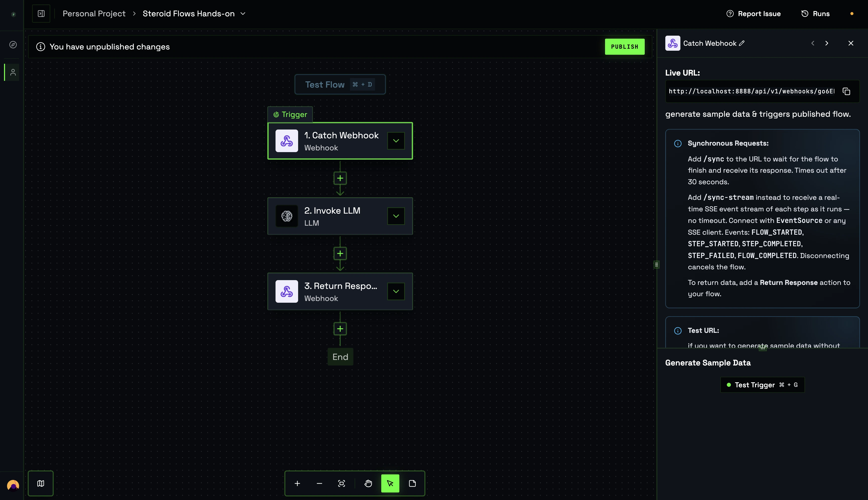This screenshot has height=500, width=868.
Task: Click the Test Trigger button
Action: click(762, 385)
